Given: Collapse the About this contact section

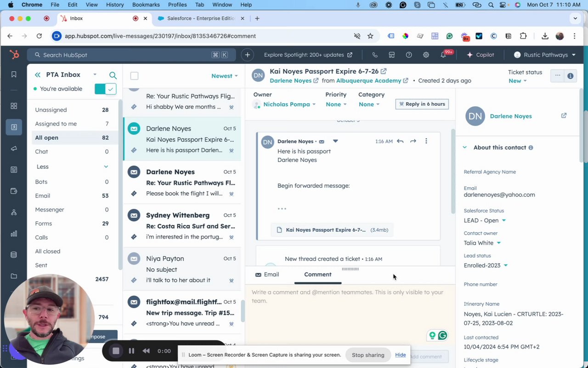Looking at the screenshot, I should [x=464, y=148].
